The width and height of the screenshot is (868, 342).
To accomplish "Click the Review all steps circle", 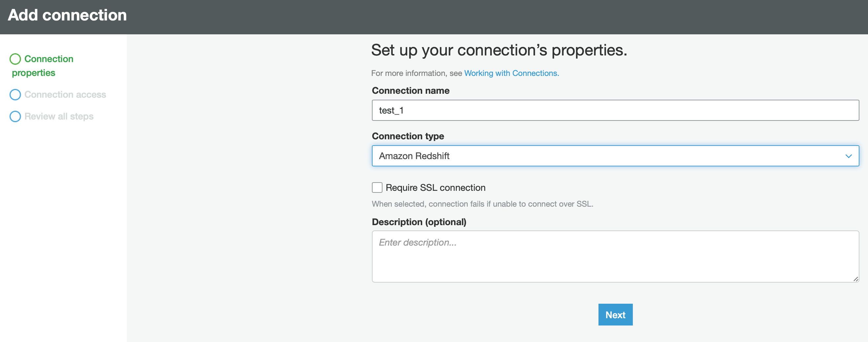I will tap(15, 117).
